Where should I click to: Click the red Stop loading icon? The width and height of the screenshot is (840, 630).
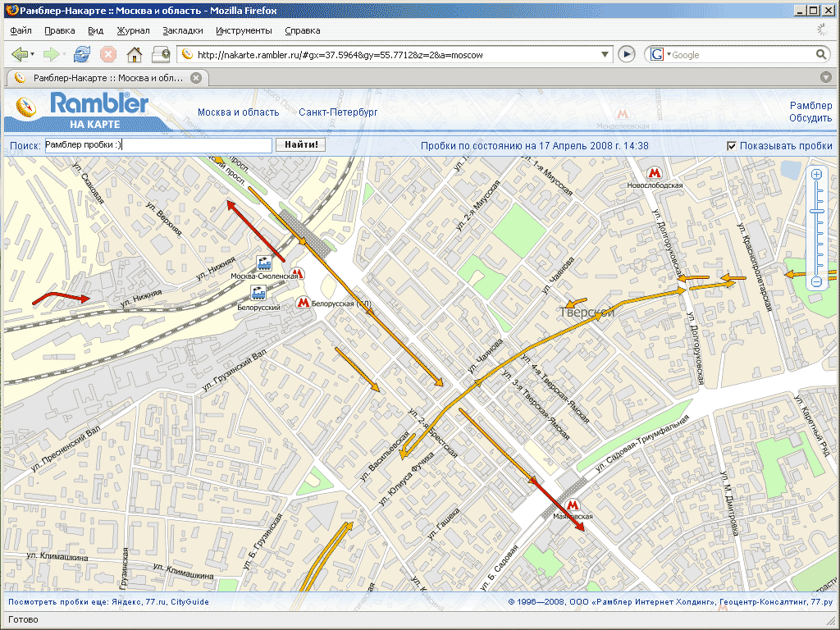[x=108, y=54]
